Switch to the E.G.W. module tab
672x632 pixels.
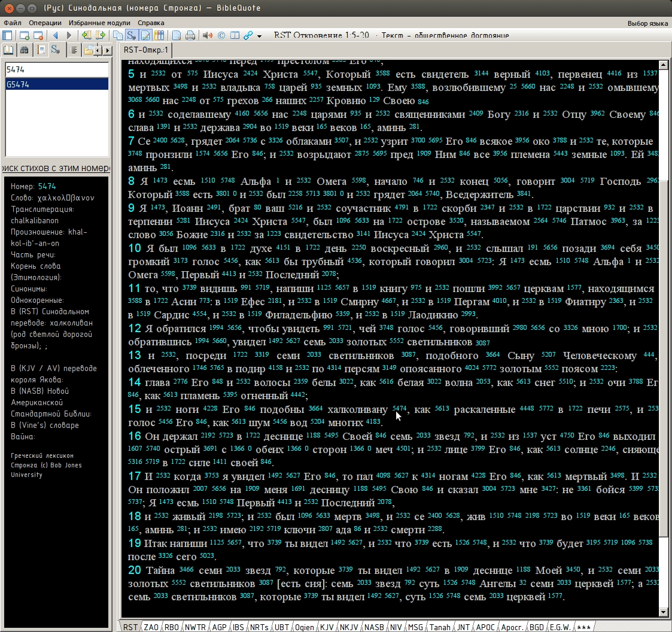click(560, 627)
